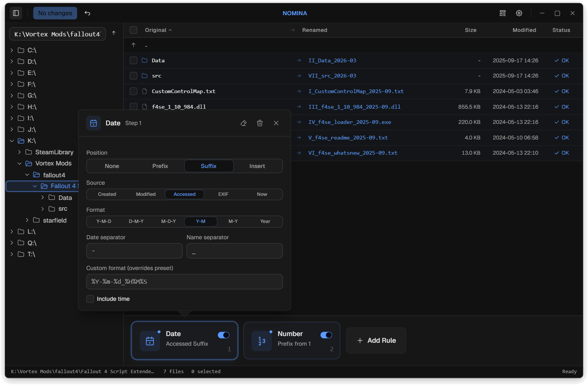Expand the SteamLibrary folder

tap(20, 152)
